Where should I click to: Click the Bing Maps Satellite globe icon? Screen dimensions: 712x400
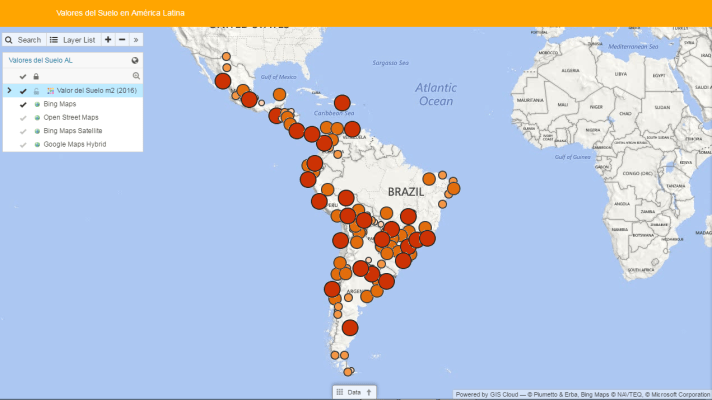click(37, 131)
